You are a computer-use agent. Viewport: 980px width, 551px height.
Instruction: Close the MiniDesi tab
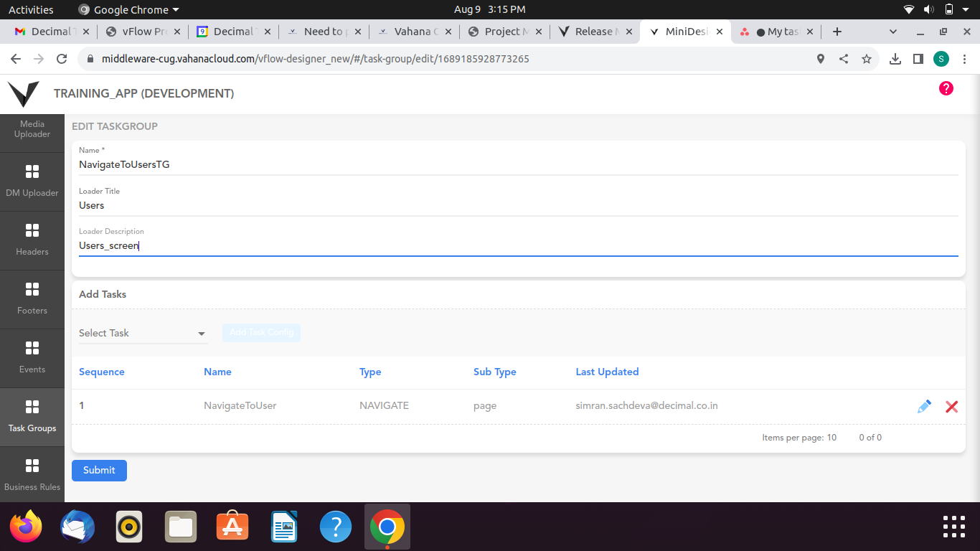pyautogui.click(x=719, y=32)
